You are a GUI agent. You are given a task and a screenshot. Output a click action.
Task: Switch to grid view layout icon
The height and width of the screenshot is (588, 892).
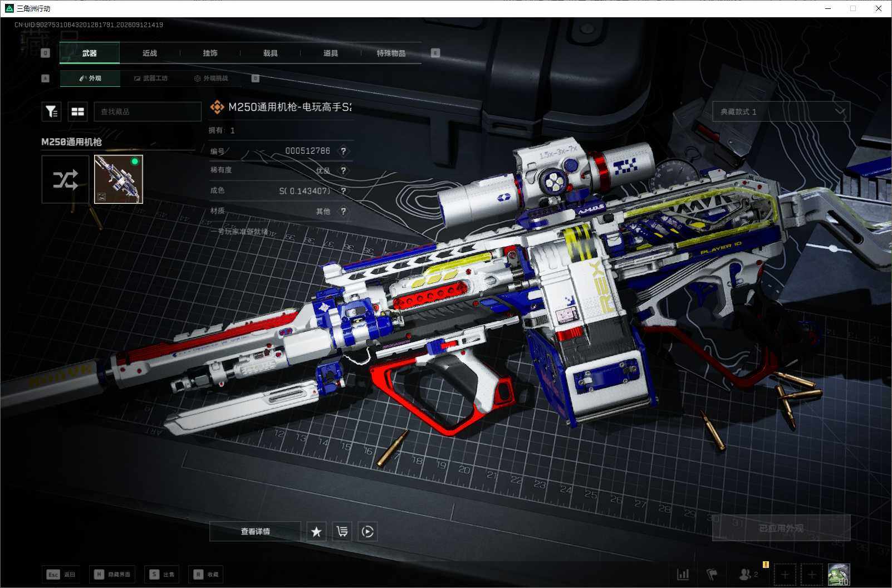coord(78,112)
